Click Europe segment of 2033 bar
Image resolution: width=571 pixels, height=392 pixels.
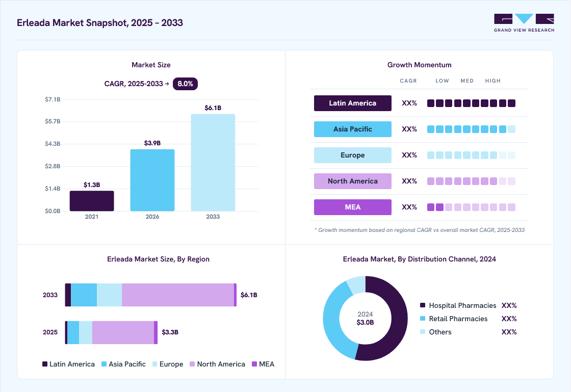pos(109,295)
